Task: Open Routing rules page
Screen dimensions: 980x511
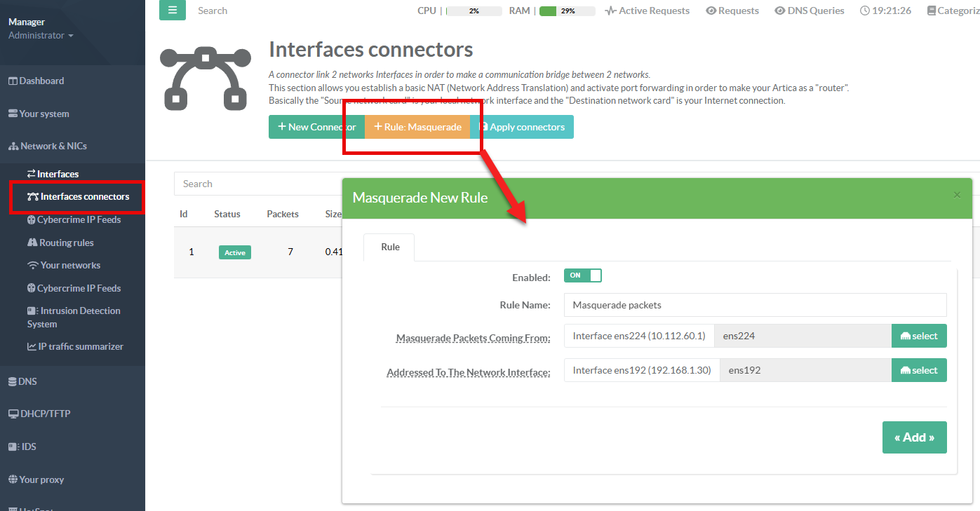Action: click(x=67, y=243)
